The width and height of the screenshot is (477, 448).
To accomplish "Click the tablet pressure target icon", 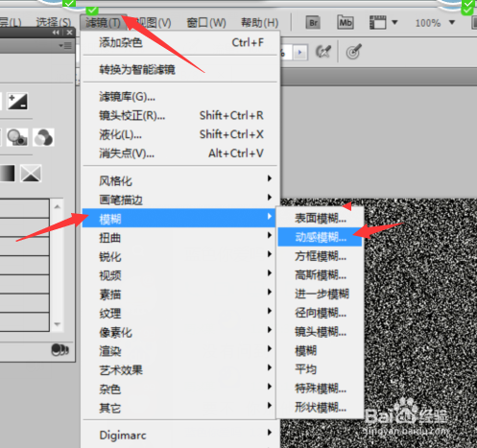I will coord(353,52).
